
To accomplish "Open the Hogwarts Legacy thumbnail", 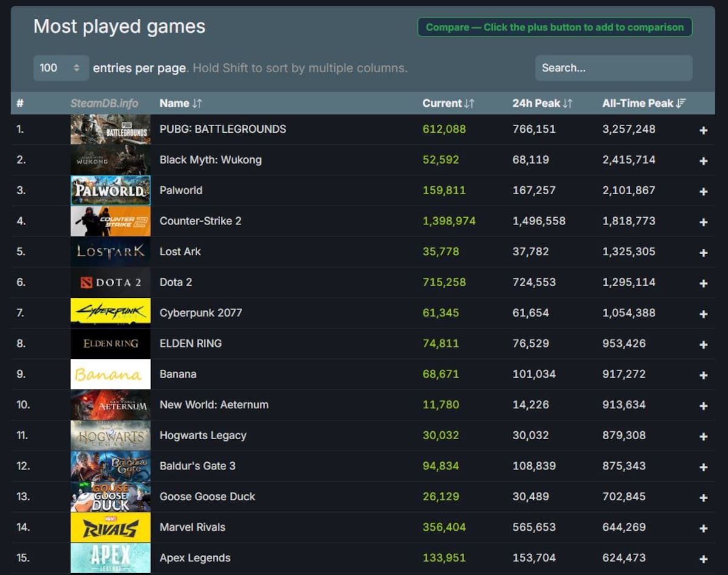I will click(110, 435).
